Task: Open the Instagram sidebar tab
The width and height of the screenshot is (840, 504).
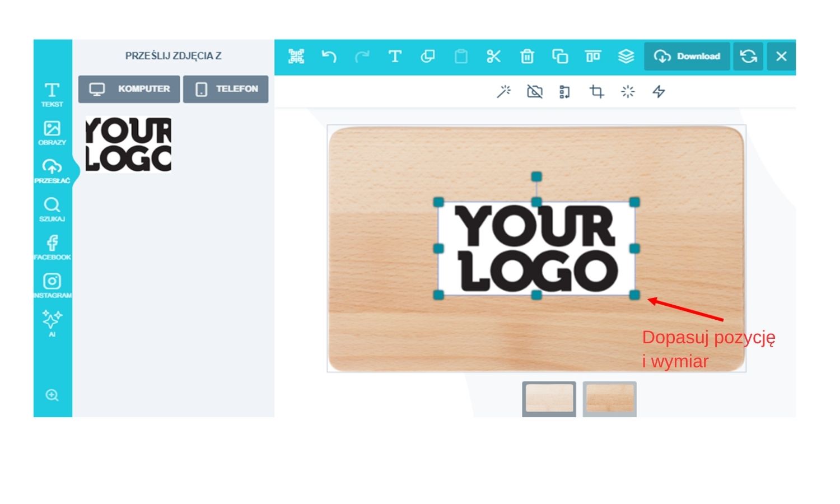Action: click(52, 285)
